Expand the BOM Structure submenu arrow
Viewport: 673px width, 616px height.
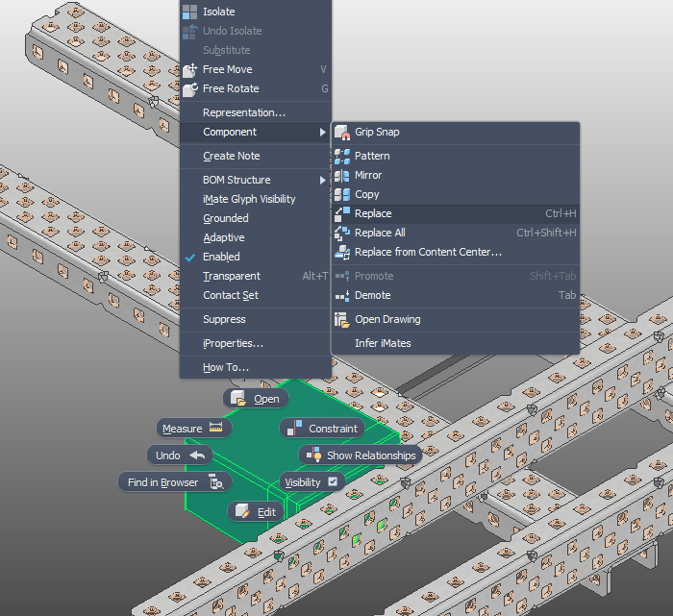(x=323, y=180)
